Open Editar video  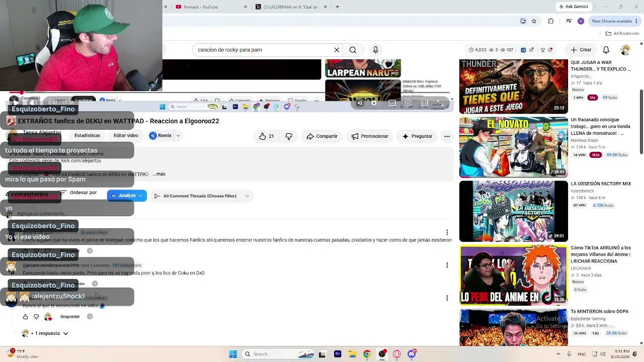tap(126, 135)
